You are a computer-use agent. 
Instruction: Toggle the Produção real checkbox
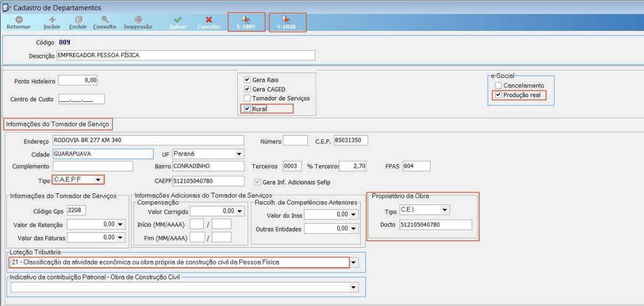(x=498, y=95)
